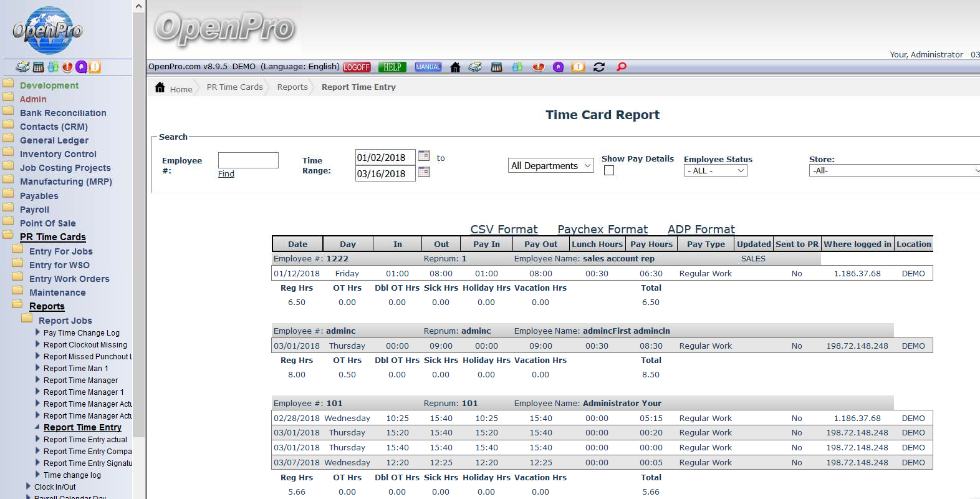Open the All Departments dropdown
Image resolution: width=980 pixels, height=499 pixels.
(550, 166)
